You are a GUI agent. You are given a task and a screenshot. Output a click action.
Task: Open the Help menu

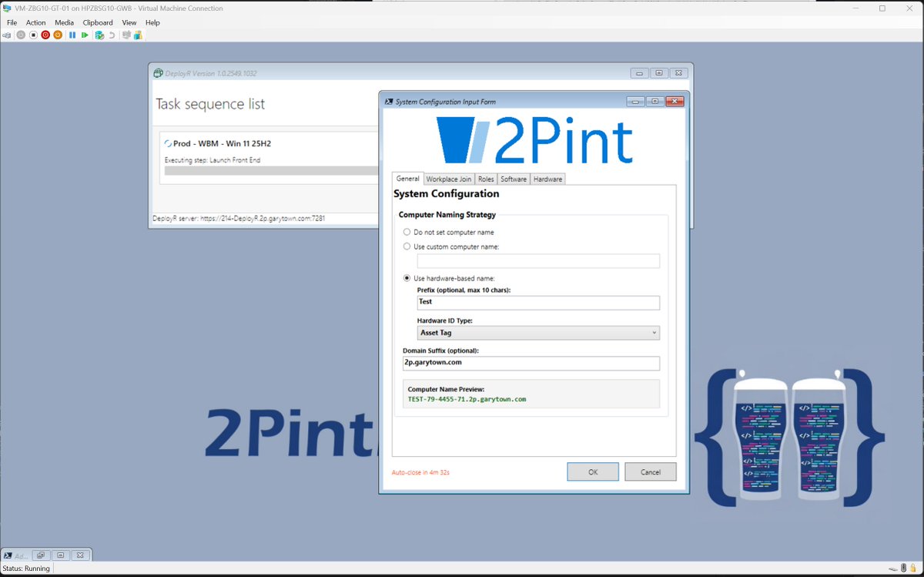click(x=152, y=22)
